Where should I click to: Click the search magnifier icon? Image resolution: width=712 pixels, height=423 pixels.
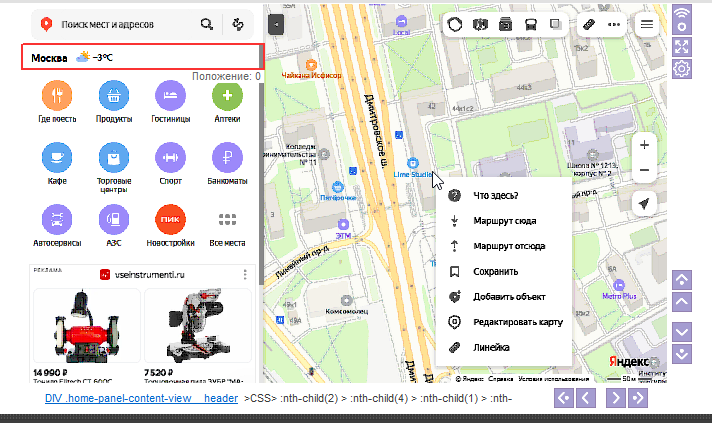206,24
